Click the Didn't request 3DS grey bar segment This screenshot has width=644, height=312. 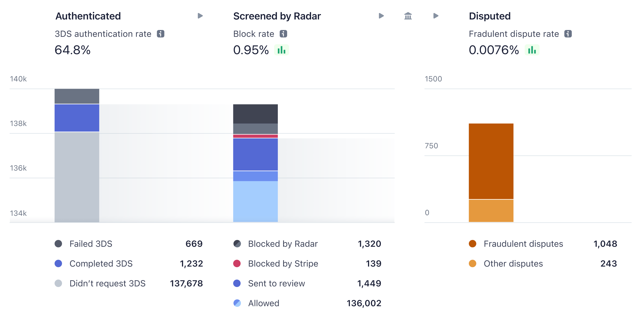(77, 177)
